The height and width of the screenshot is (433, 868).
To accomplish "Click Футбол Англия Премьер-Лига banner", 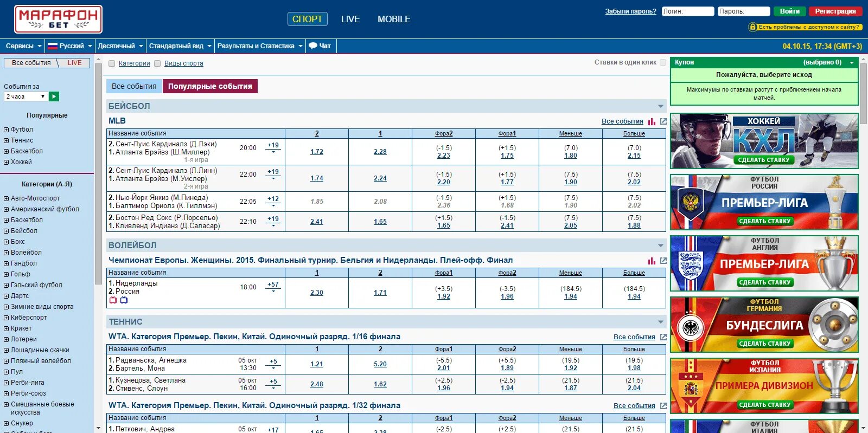I will click(764, 263).
